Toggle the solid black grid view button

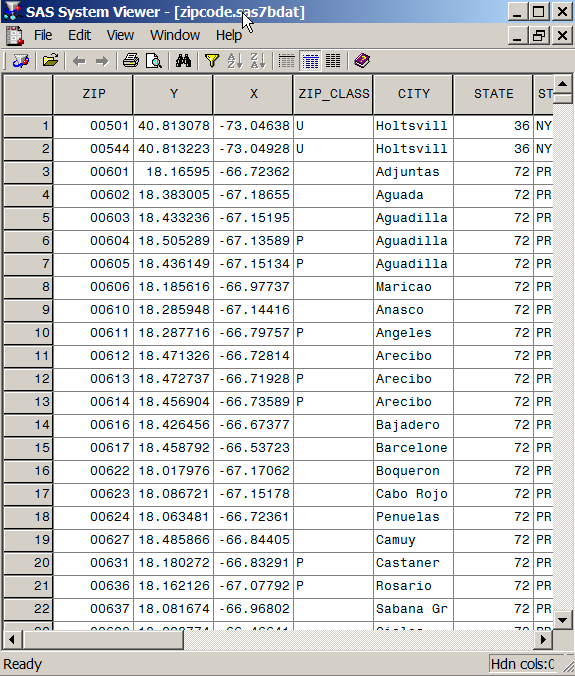333,61
